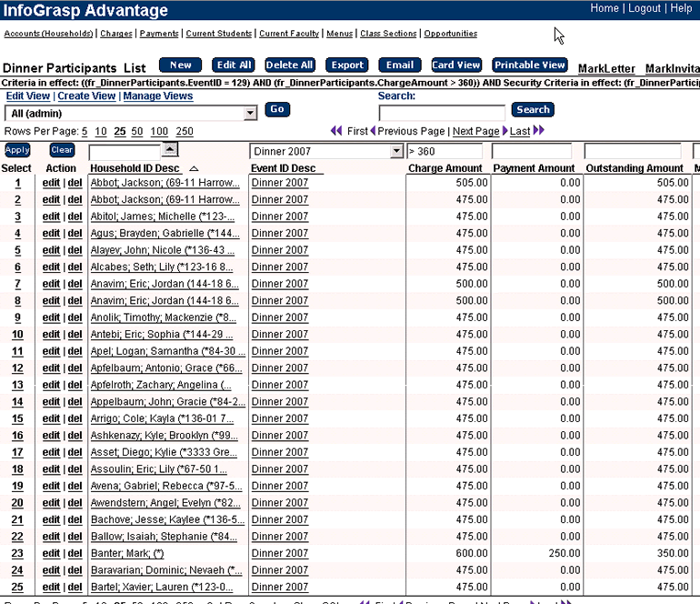Export the dinner participants list
This screenshot has height=604, width=700.
(347, 65)
